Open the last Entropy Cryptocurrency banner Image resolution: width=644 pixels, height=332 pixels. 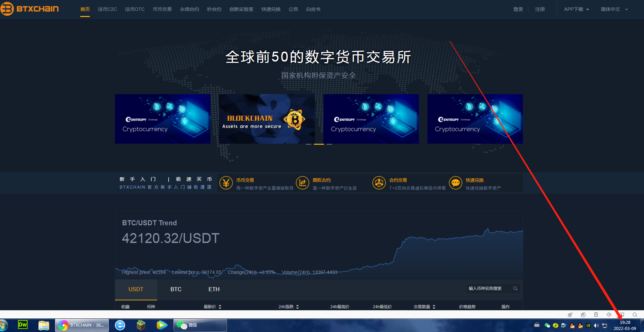(x=475, y=119)
